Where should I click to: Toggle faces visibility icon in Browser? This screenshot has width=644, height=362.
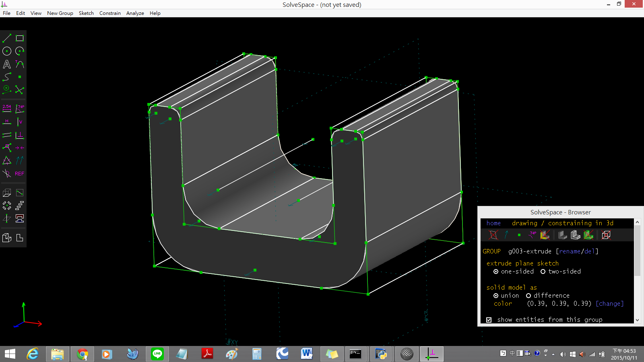pyautogui.click(x=545, y=235)
